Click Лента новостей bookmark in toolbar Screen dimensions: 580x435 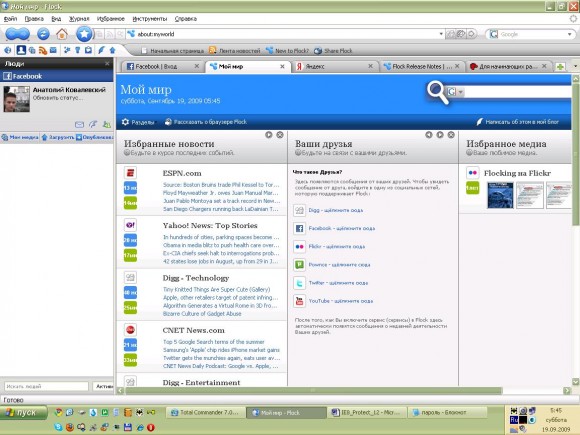pyautogui.click(x=235, y=51)
